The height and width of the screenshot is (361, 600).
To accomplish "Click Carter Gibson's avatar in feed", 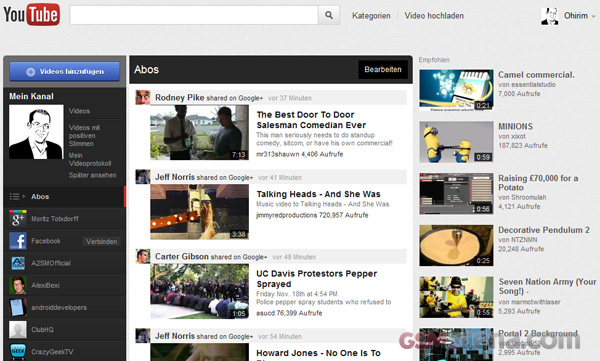I will (x=143, y=256).
